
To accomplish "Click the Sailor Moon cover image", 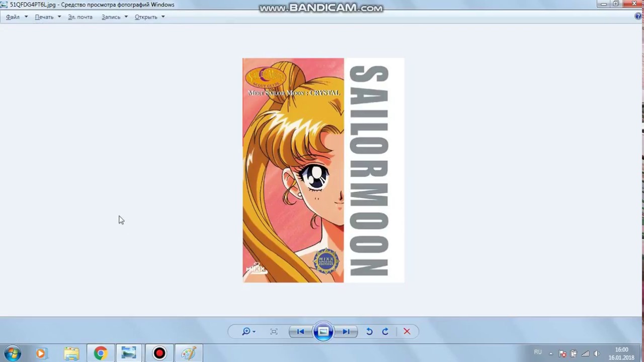I will (323, 170).
